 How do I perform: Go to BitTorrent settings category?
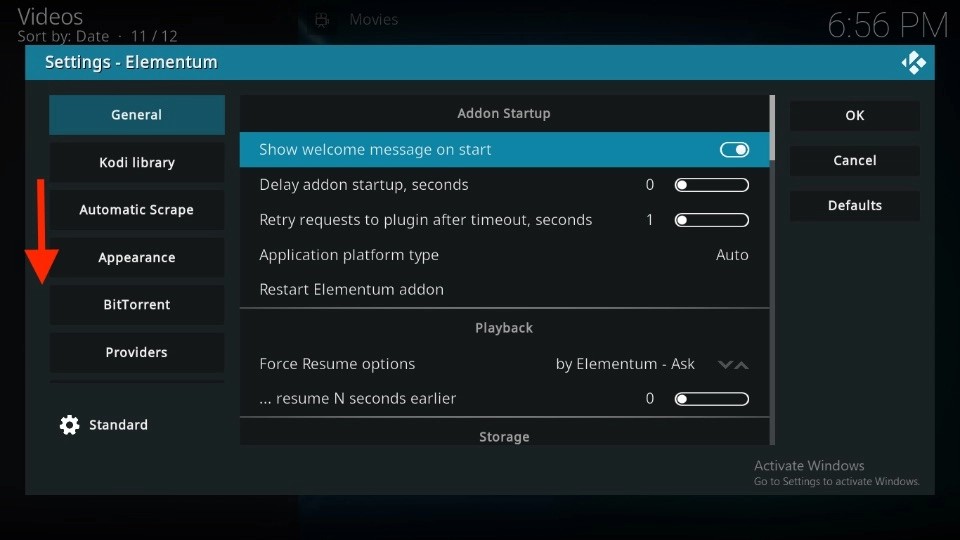[137, 304]
